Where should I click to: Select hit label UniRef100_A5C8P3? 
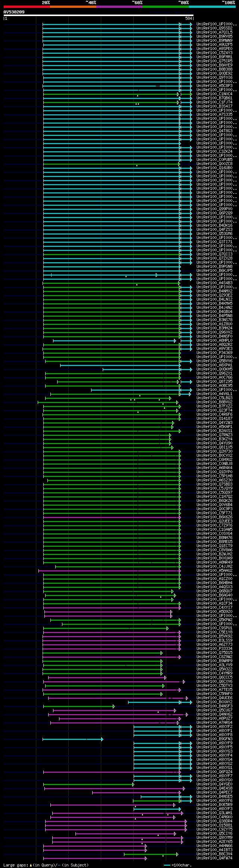click(214, 86)
